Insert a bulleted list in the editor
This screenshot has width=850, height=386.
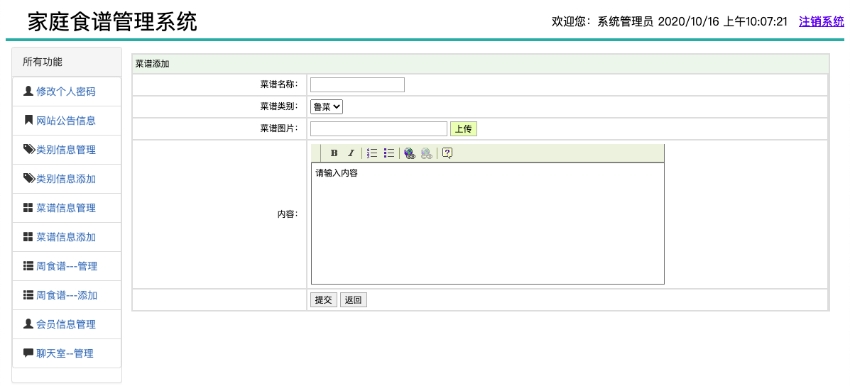tap(389, 153)
